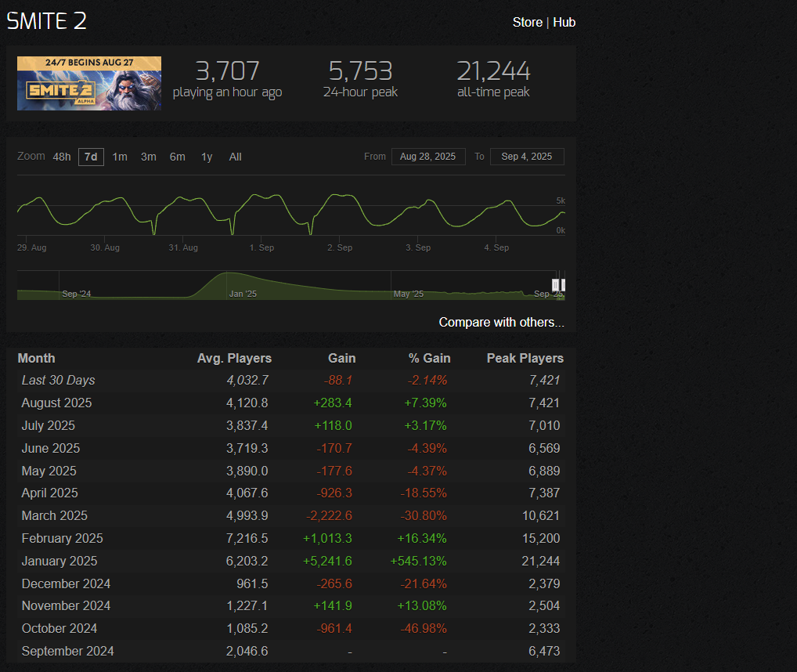This screenshot has height=672, width=797.
Task: Select the December 2024 row label
Action: [66, 583]
